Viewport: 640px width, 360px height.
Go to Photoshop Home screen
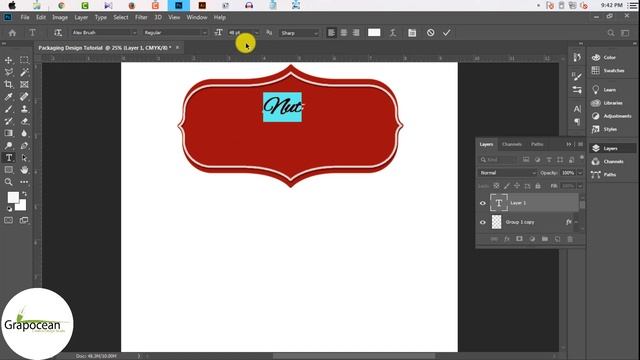click(x=12, y=33)
